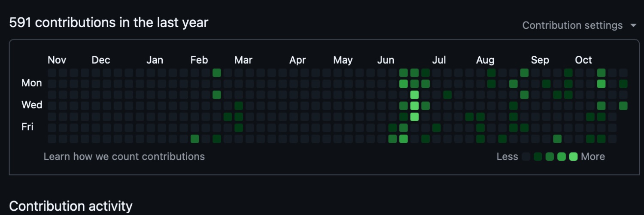The width and height of the screenshot is (644, 215).
Task: Click the caret arrow beside Contribution settings
Action: pos(633,25)
